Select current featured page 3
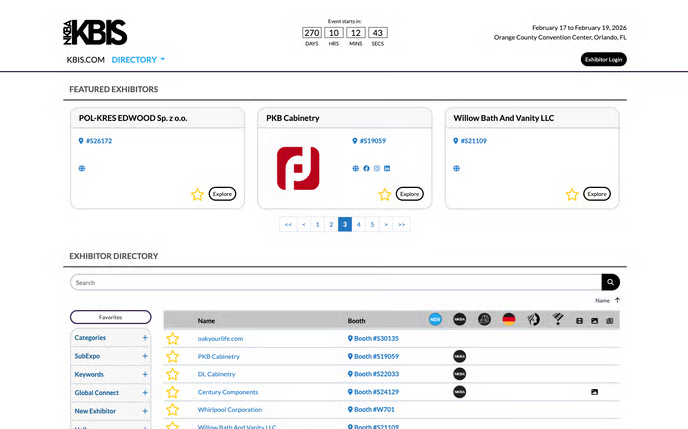This screenshot has width=688, height=429. pyautogui.click(x=345, y=224)
